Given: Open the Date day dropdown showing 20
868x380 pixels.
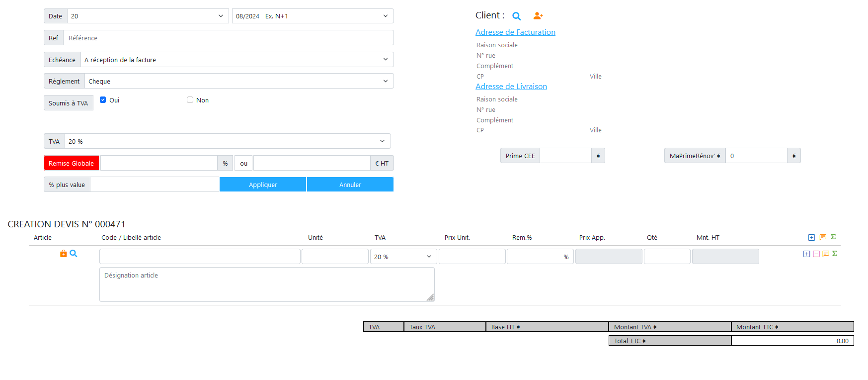Looking at the screenshot, I should tap(148, 16).
